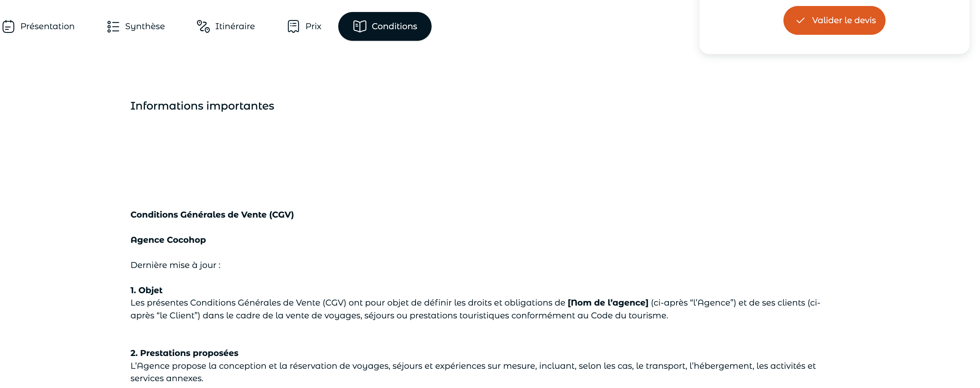Click the 2. Prestations proposées heading
Viewport: 980px width, 388px height.
pos(184,353)
